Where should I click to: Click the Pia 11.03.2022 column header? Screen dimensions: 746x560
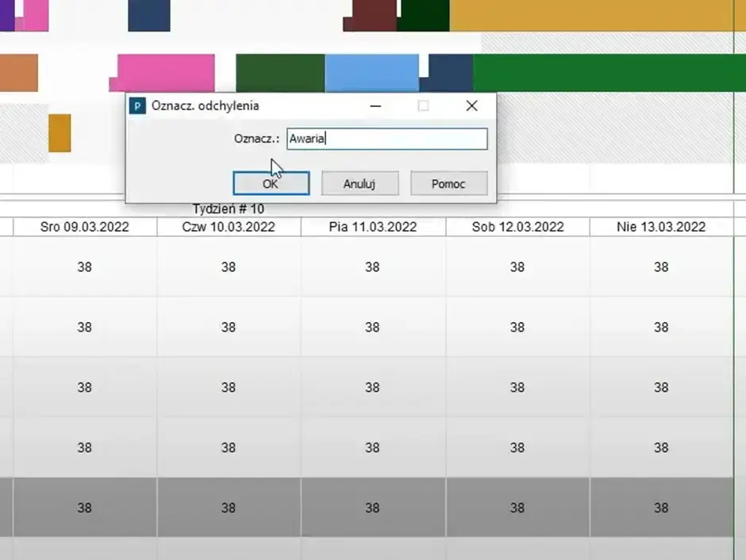click(373, 227)
